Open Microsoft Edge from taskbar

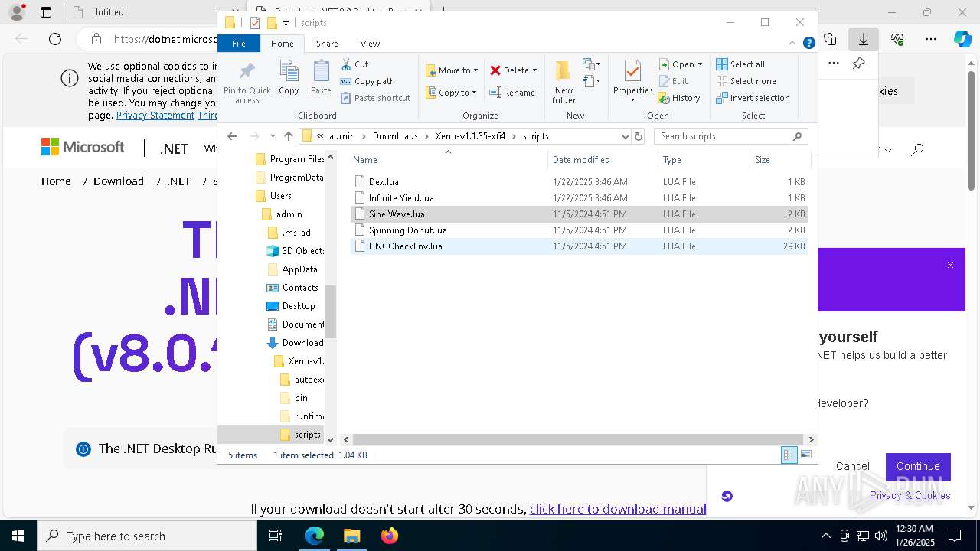315,536
